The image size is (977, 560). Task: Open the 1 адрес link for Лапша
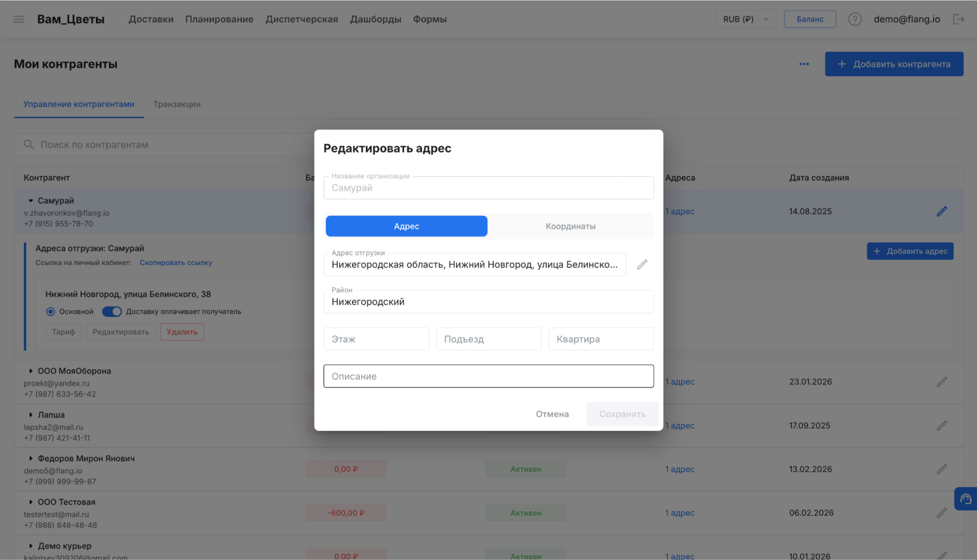tap(680, 426)
